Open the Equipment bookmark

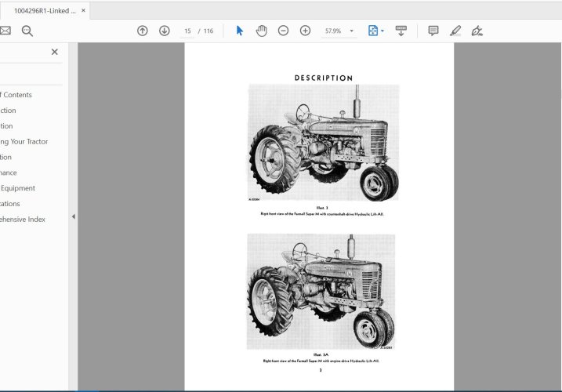click(17, 188)
